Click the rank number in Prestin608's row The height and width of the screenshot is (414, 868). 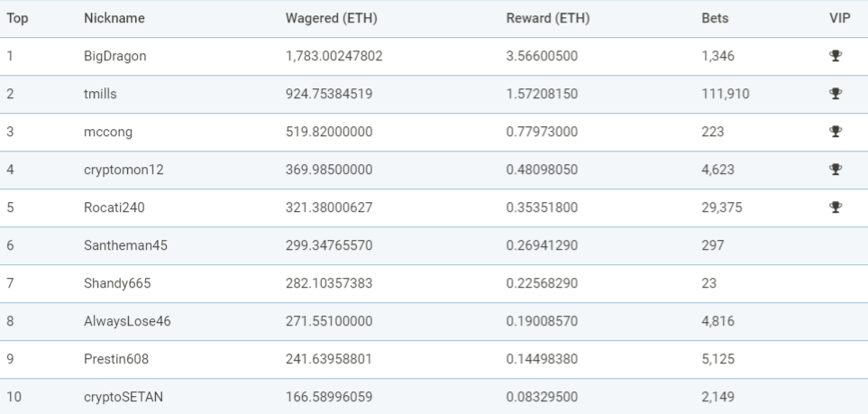pos(11,359)
